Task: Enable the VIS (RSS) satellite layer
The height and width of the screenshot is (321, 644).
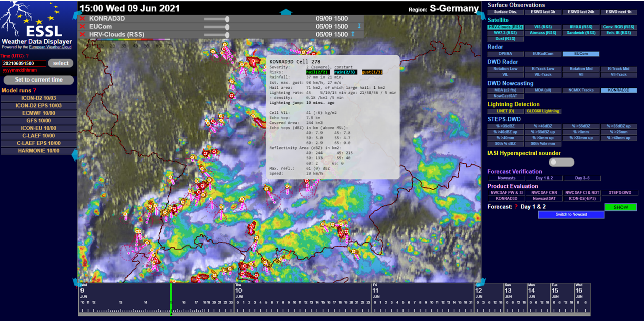Action: tap(543, 27)
